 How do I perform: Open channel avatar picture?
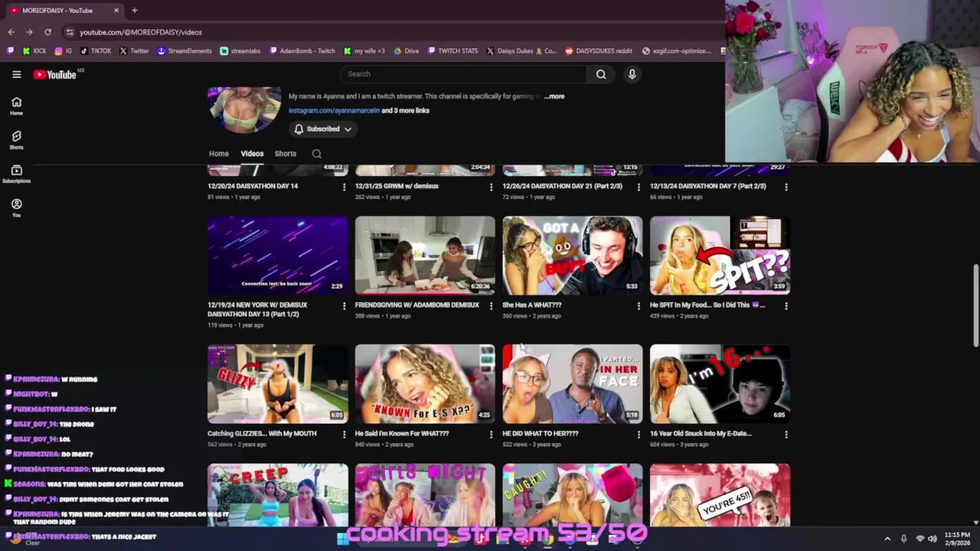pos(244,110)
